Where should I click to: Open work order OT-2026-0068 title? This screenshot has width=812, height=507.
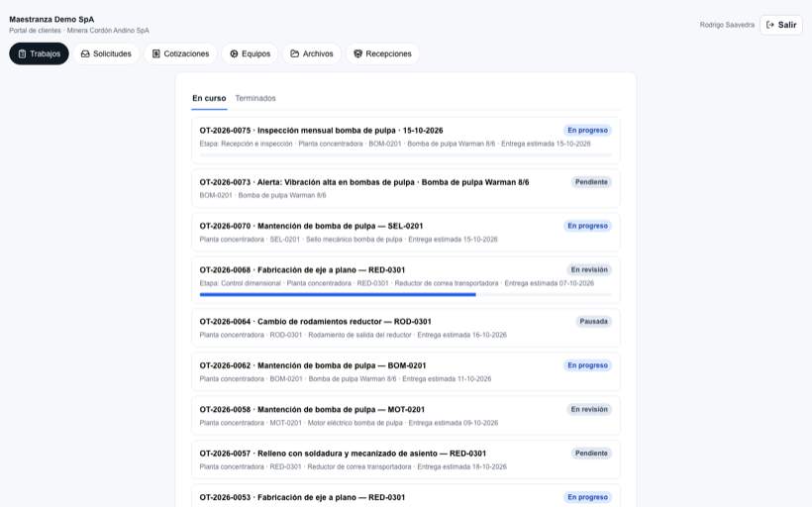click(x=302, y=270)
